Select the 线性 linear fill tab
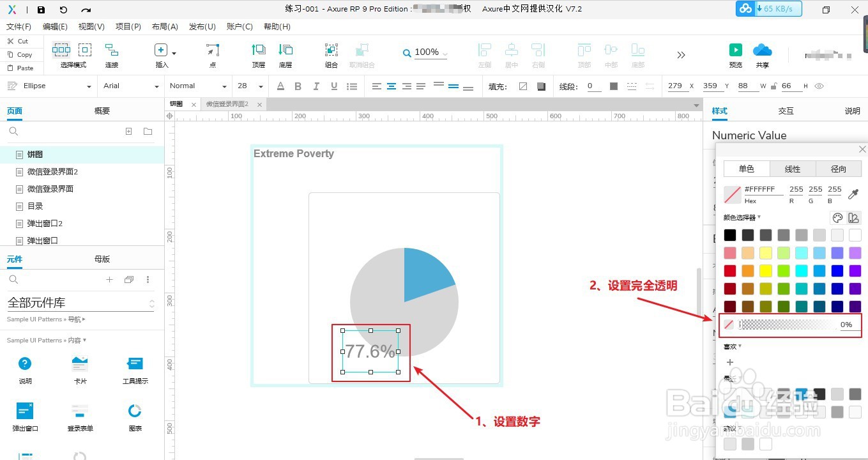The image size is (868, 460). click(x=793, y=169)
